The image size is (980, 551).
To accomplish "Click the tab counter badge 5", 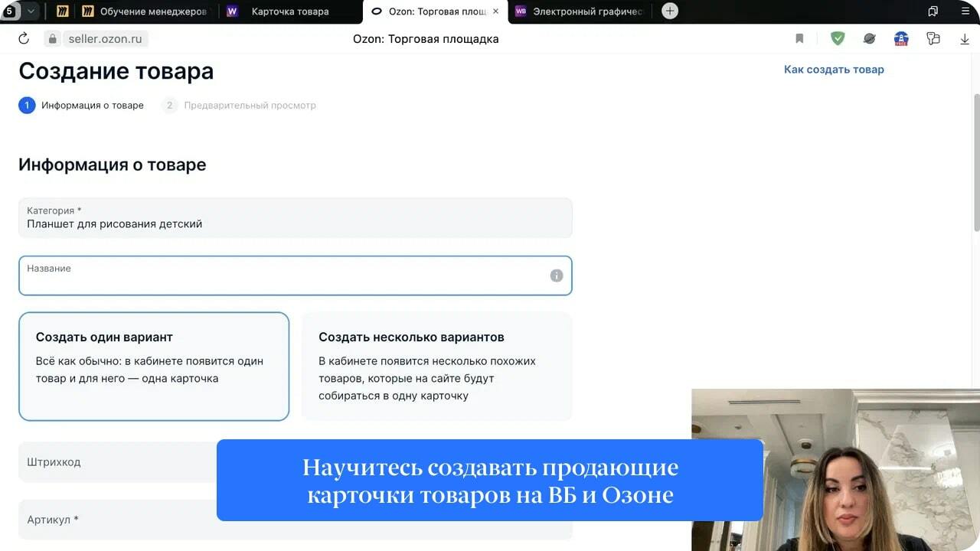I will 9,11.
